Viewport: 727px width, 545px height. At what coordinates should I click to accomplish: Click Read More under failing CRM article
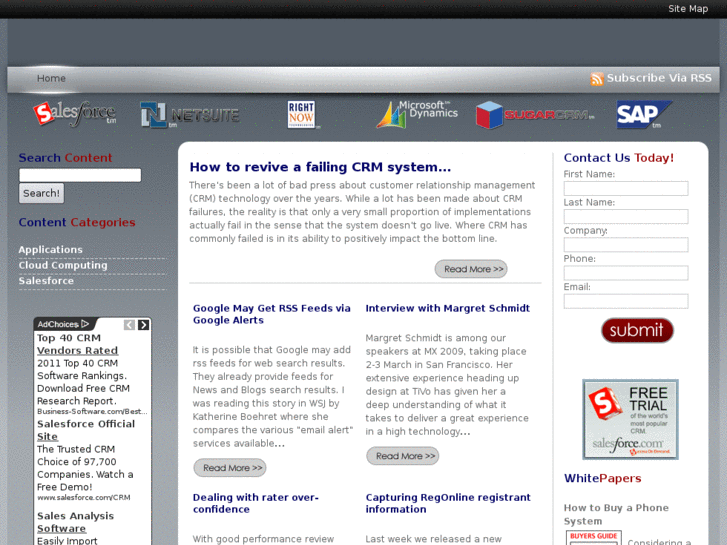tap(471, 269)
